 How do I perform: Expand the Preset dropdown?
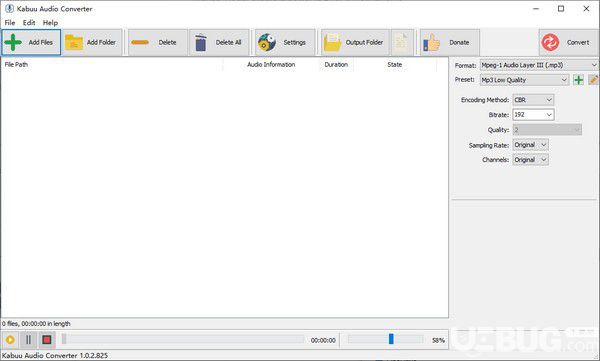point(524,80)
